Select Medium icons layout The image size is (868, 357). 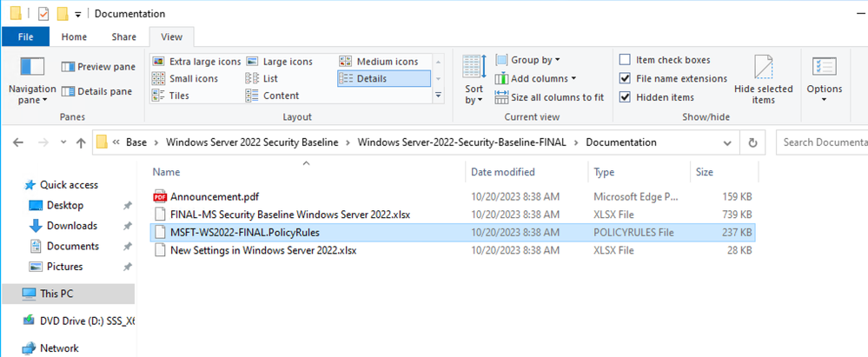click(x=379, y=62)
